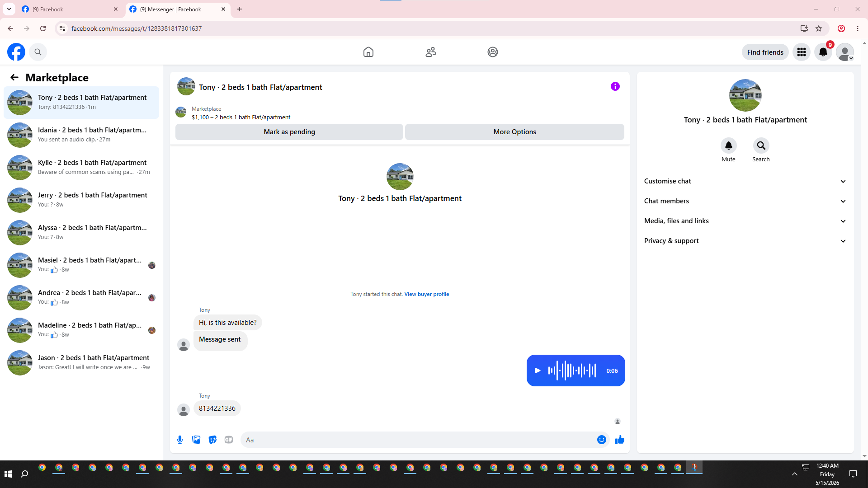Open View buyer profile link
Viewport: 868px width, 488px height.
tap(426, 294)
